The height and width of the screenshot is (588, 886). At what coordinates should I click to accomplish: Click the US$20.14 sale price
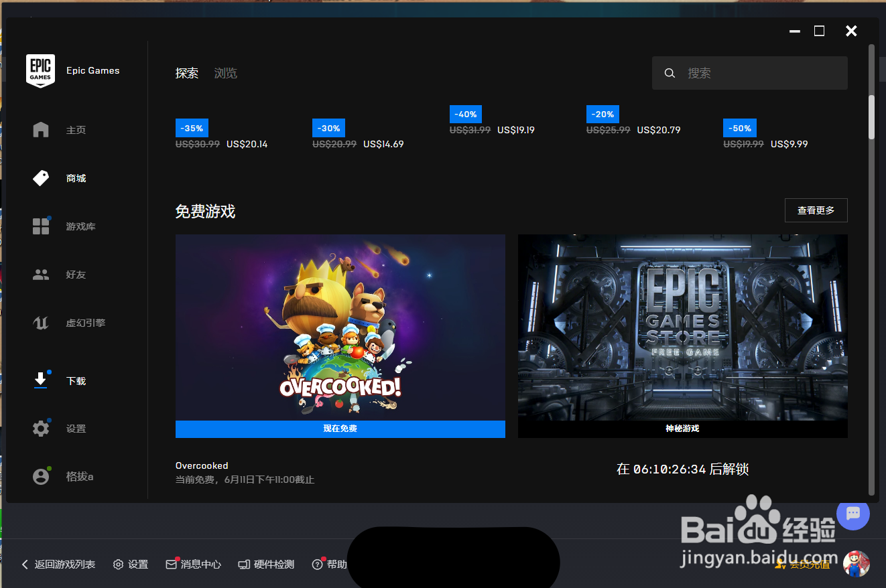(247, 144)
